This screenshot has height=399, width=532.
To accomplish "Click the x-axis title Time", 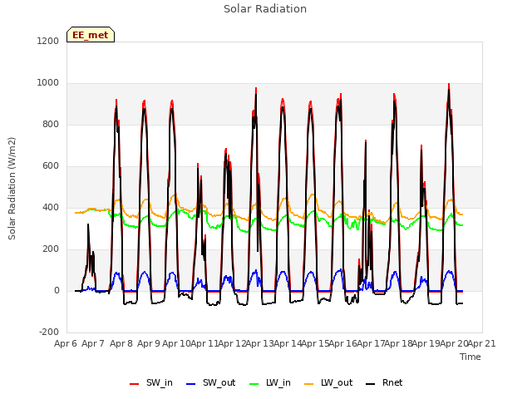I will tap(470, 357).
